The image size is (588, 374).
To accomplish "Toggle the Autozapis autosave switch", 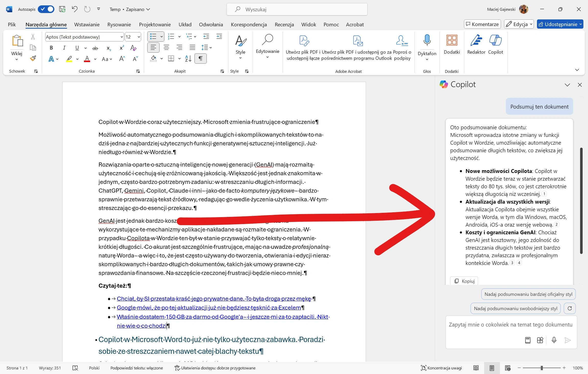I will [x=46, y=9].
